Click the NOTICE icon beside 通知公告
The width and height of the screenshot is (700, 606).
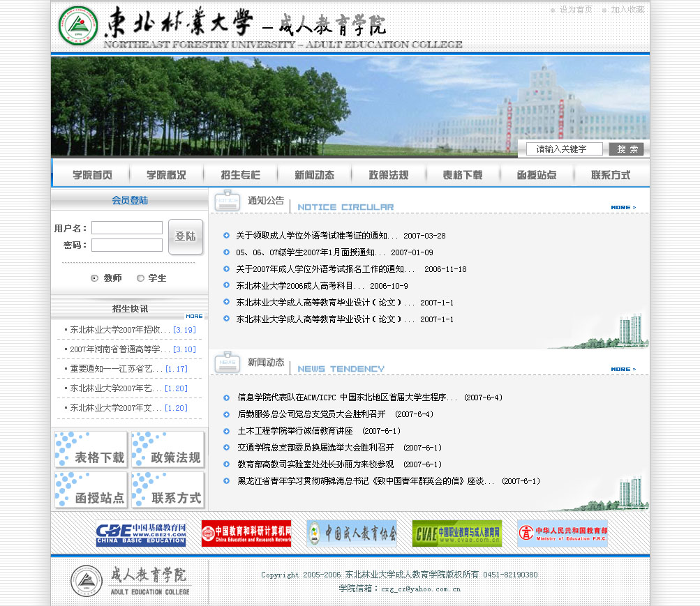[226, 201]
